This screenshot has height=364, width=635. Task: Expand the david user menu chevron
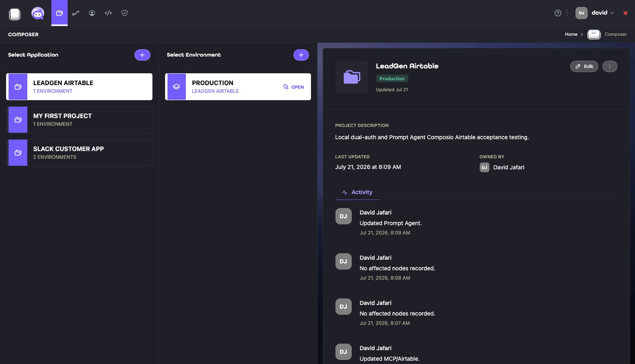pos(612,13)
